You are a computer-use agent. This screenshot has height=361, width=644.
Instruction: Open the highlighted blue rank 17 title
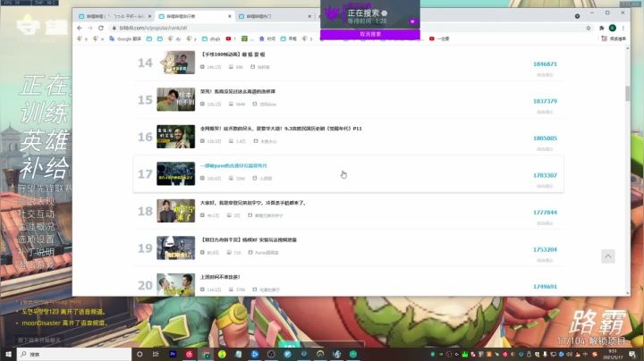pyautogui.click(x=233, y=165)
